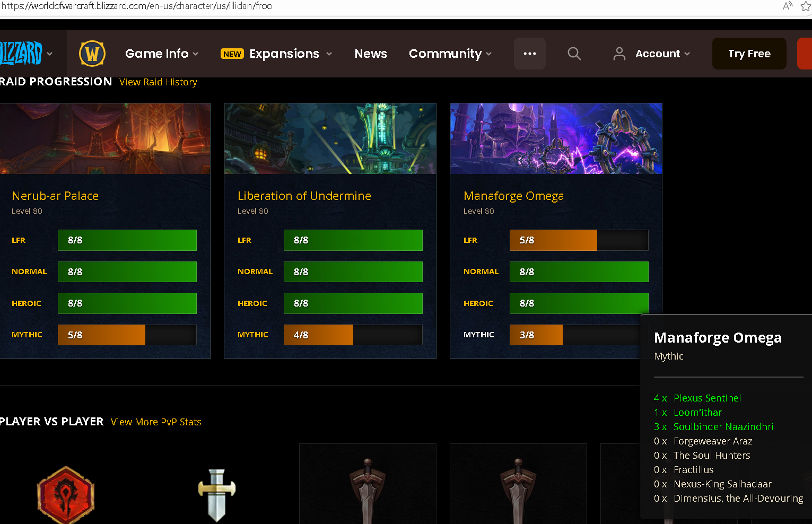Click the browser address bar URL
The width and height of the screenshot is (812, 524).
[137, 6]
